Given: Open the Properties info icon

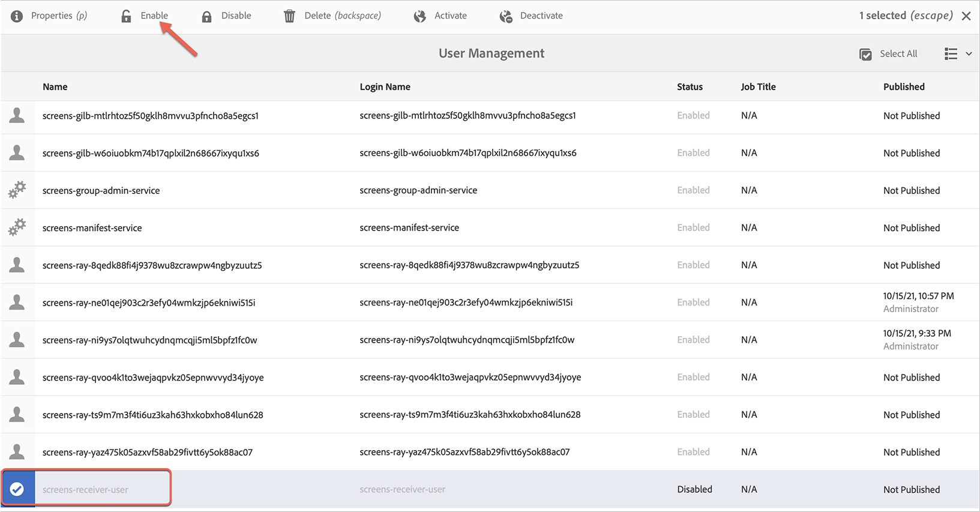Looking at the screenshot, I should [17, 16].
